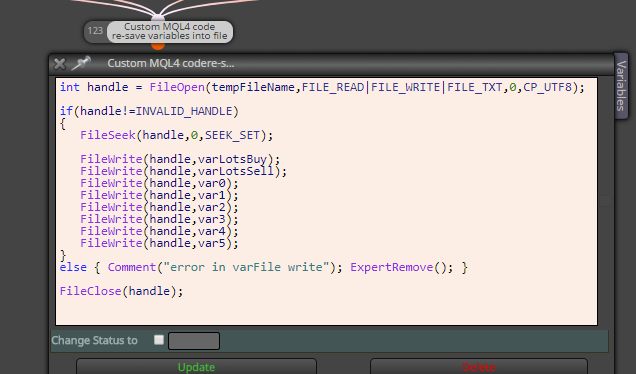Click the panel title Custom MQL4 codere-s...
636x374 pixels.
171,63
